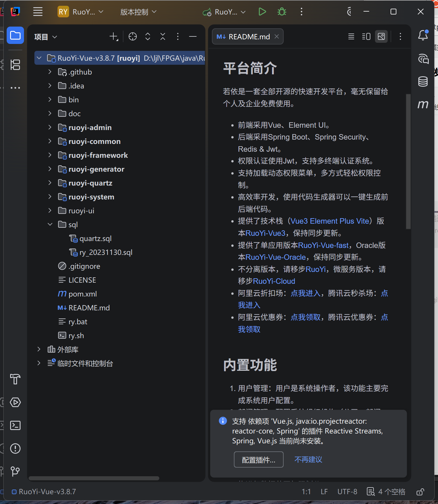Image resolution: width=438 pixels, height=504 pixels.
Task: Expand all project tree nodes
Action: 148,37
